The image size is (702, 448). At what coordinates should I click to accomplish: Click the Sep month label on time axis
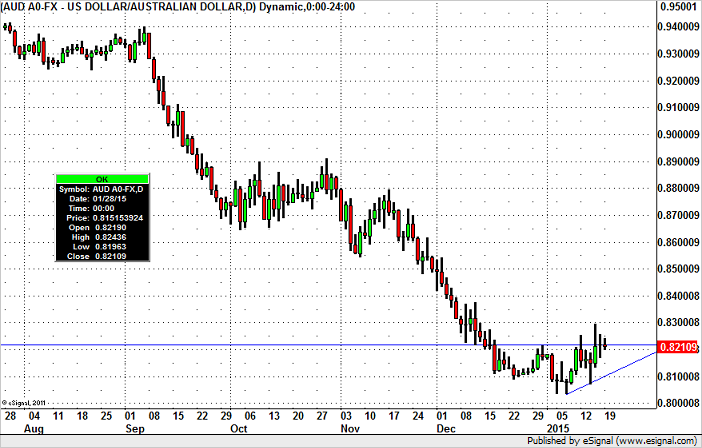coord(135,429)
